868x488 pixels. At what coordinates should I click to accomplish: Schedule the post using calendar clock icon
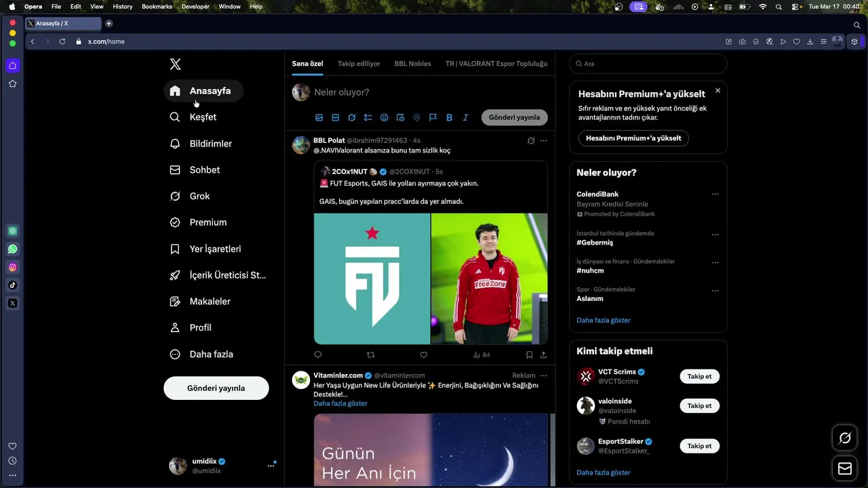(400, 117)
